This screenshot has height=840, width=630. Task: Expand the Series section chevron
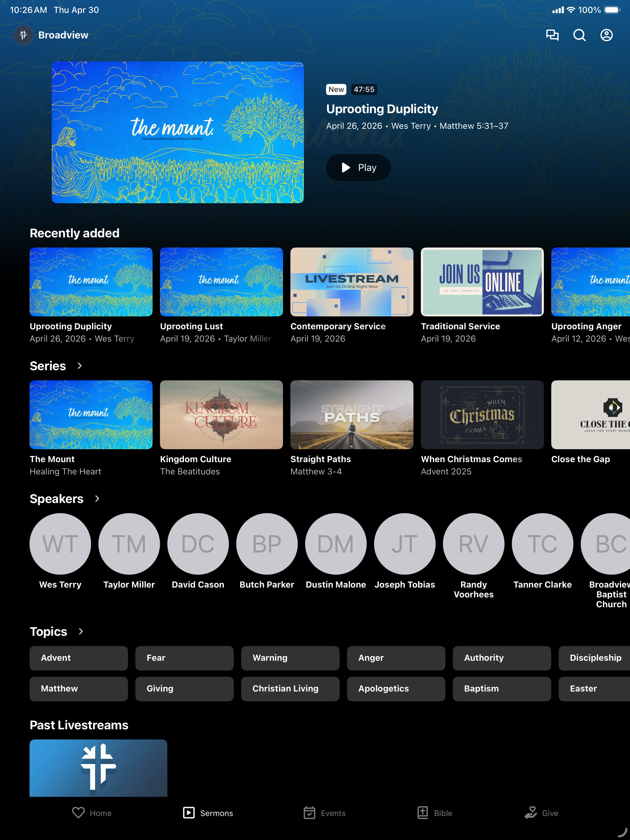point(79,366)
